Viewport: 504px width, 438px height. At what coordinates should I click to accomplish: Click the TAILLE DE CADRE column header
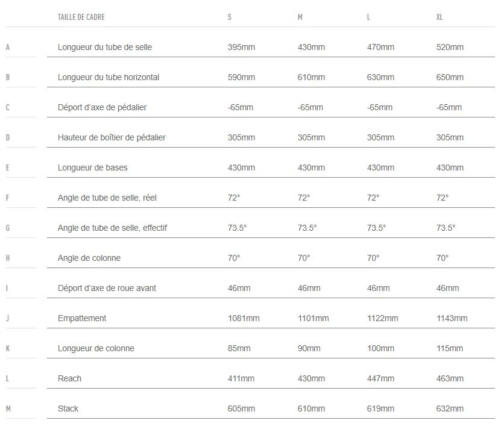(x=81, y=17)
